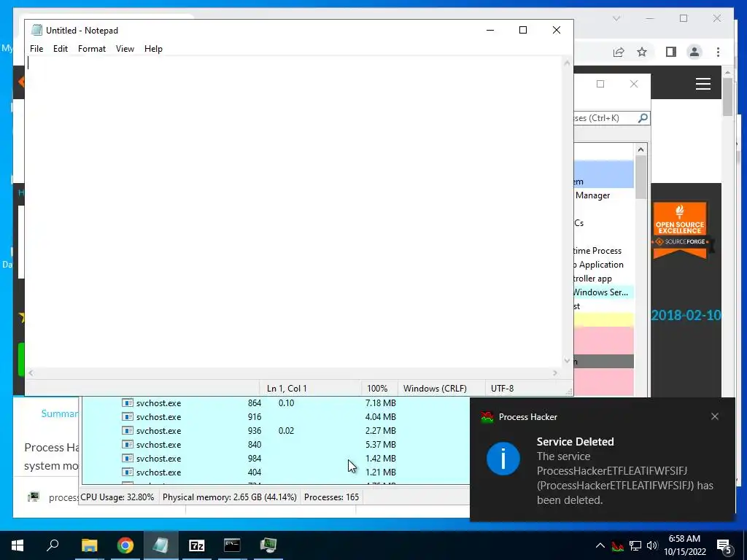This screenshot has height=560, width=747.
Task: Click the svchost.exe icon for PID 404
Action: [127, 472]
